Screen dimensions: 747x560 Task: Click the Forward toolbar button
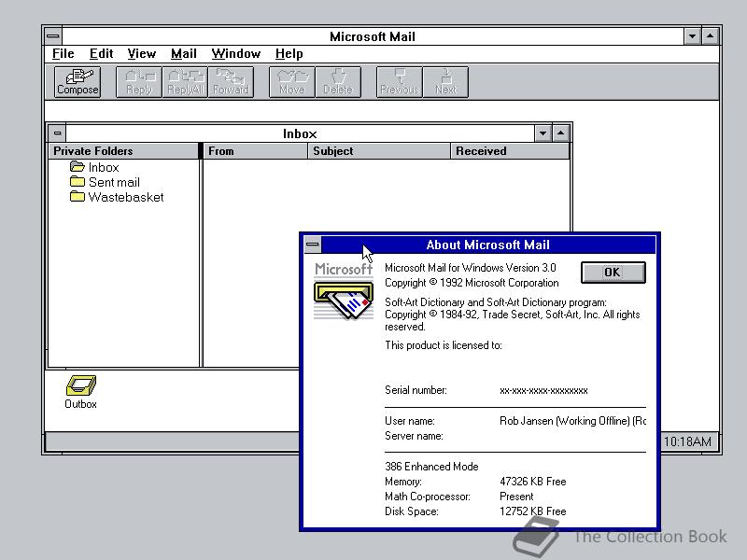point(231,82)
